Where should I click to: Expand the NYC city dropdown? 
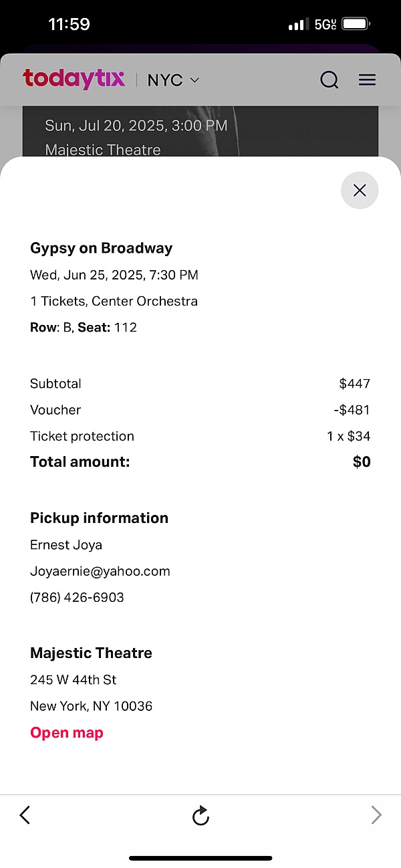coord(173,80)
